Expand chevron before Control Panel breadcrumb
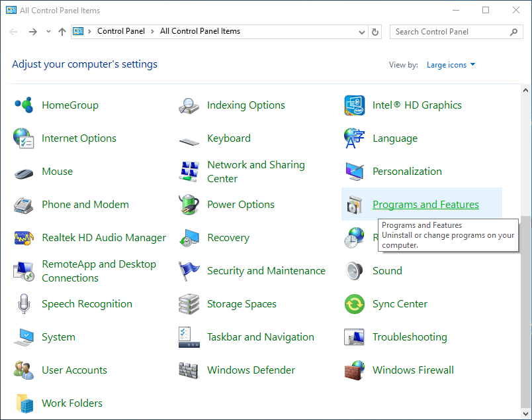The height and width of the screenshot is (420, 532). pyautogui.click(x=89, y=31)
